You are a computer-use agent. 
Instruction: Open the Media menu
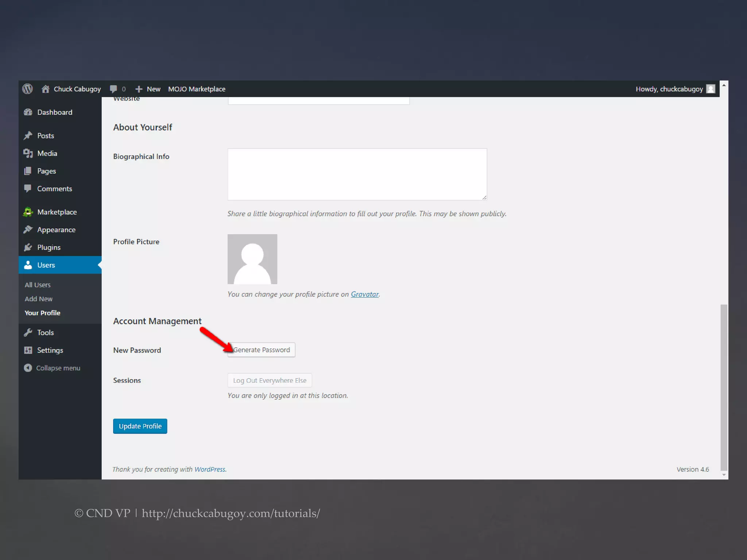[60, 153]
